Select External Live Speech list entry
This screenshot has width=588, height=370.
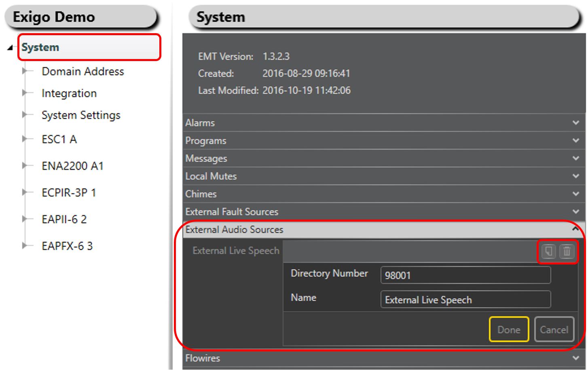click(236, 251)
